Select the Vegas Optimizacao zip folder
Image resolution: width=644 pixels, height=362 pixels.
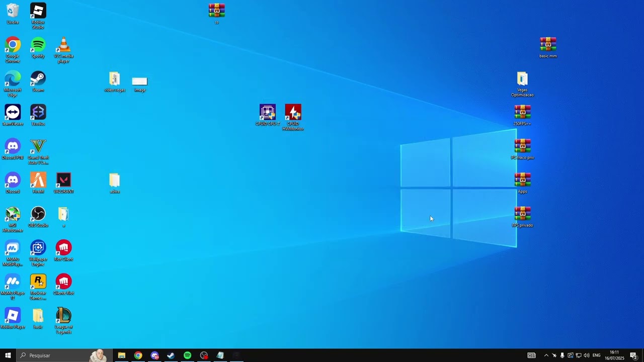coord(522,83)
